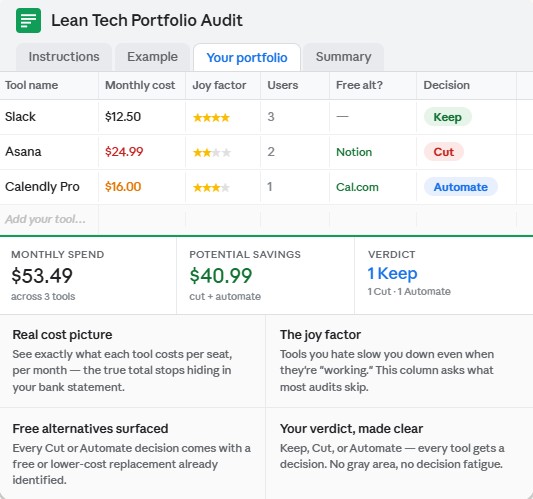The image size is (533, 499).
Task: Click the dash in Slack's Free alt cell
Action: point(342,117)
